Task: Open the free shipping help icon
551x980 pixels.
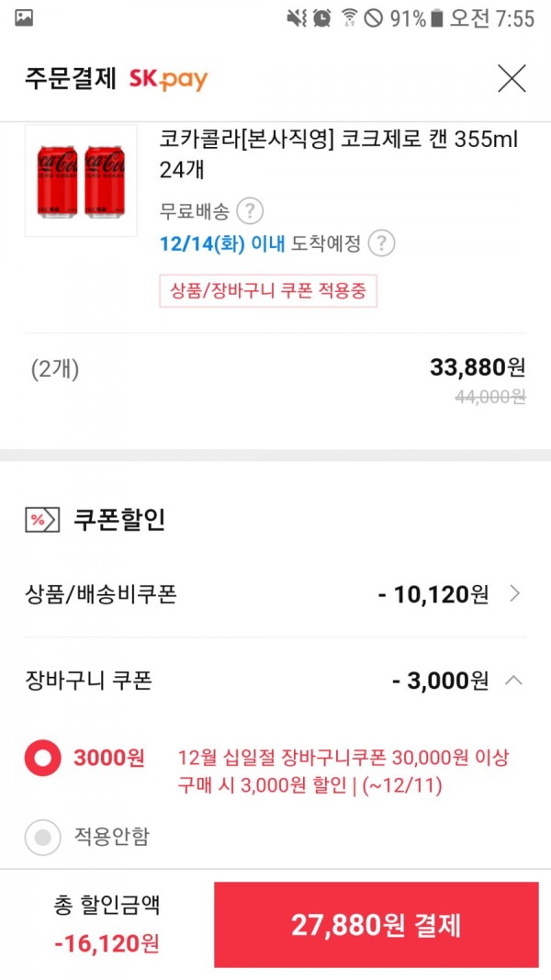Action: tap(251, 211)
